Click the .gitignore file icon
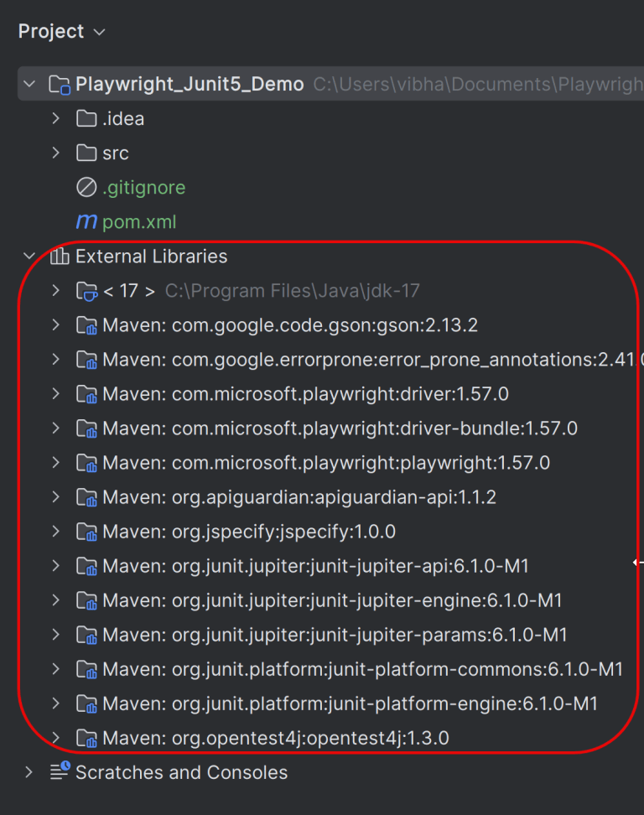644x815 pixels. 86,187
